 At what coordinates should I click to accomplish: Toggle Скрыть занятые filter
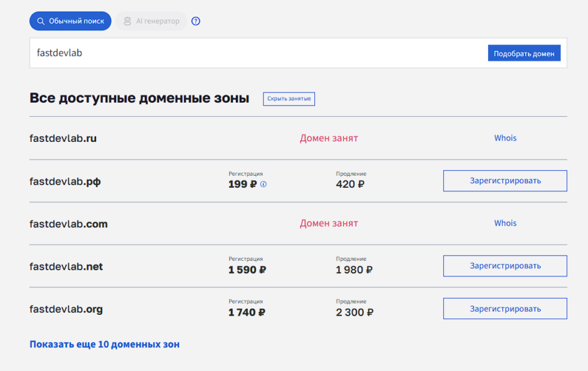click(289, 99)
